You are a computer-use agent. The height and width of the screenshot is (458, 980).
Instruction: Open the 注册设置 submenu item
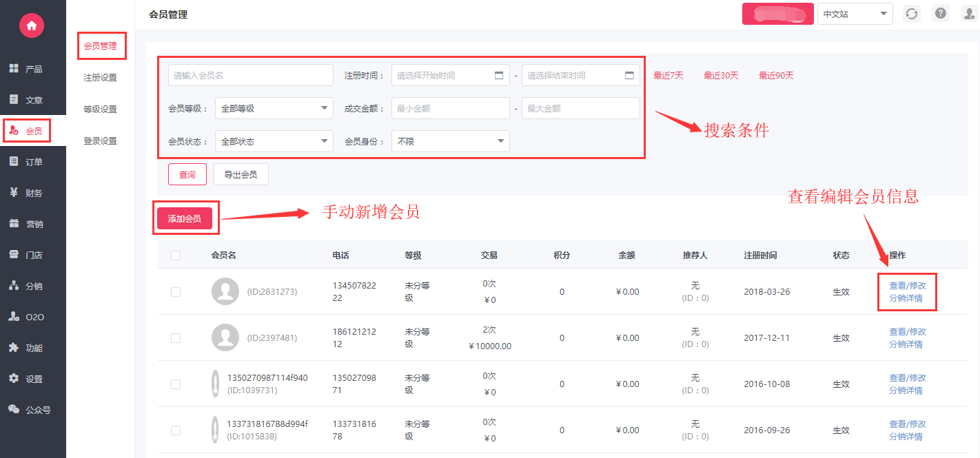click(x=100, y=78)
